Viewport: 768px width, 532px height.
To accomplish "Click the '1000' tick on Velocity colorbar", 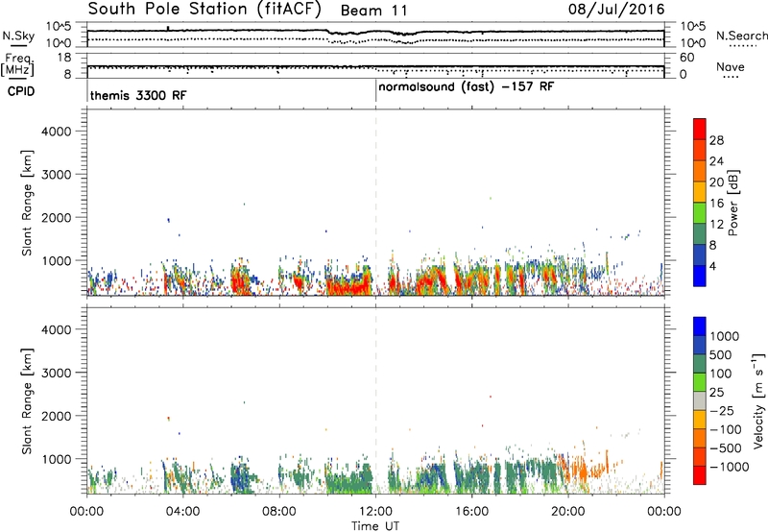I will (725, 336).
